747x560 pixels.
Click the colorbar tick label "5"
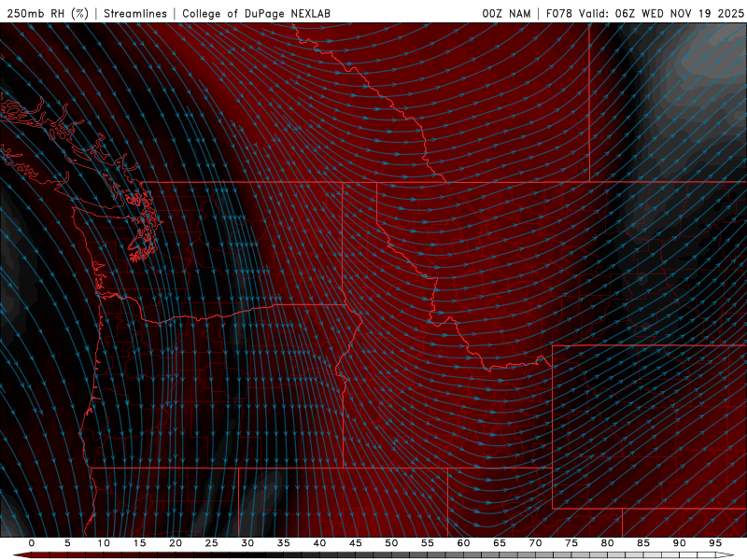coord(67,543)
